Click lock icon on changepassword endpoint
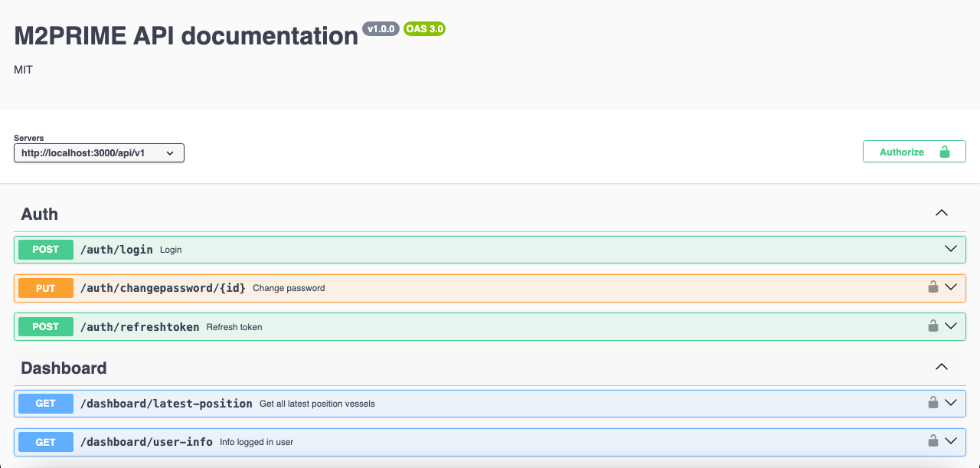This screenshot has width=980, height=468. (x=933, y=287)
